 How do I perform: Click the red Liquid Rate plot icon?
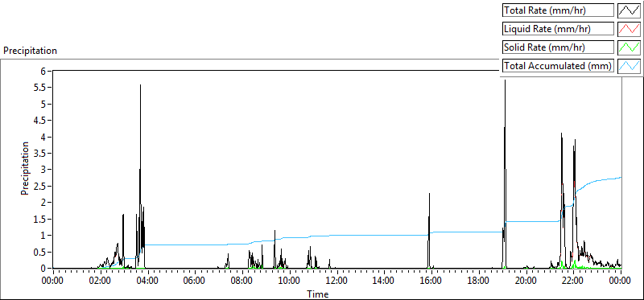629,29
